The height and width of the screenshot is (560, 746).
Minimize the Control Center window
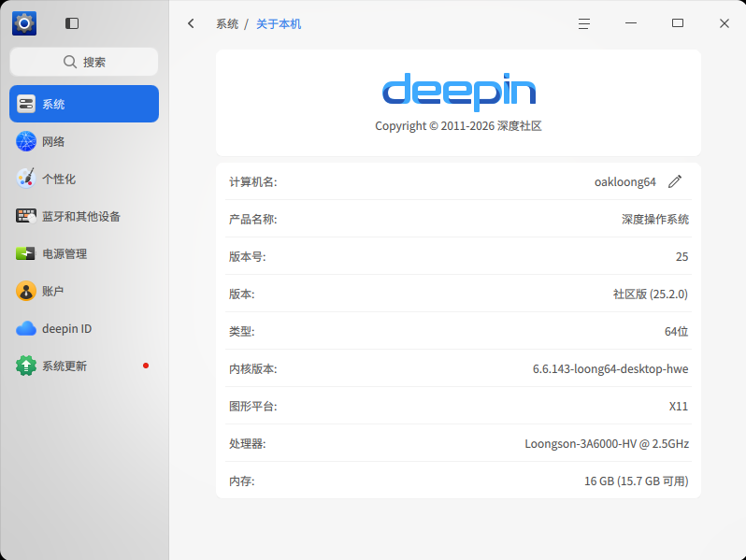click(x=631, y=22)
